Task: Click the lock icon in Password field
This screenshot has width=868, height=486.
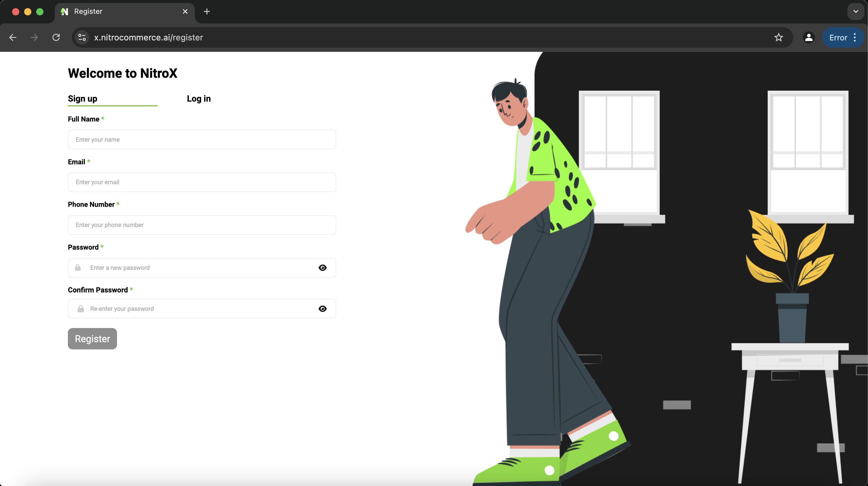Action: [78, 267]
